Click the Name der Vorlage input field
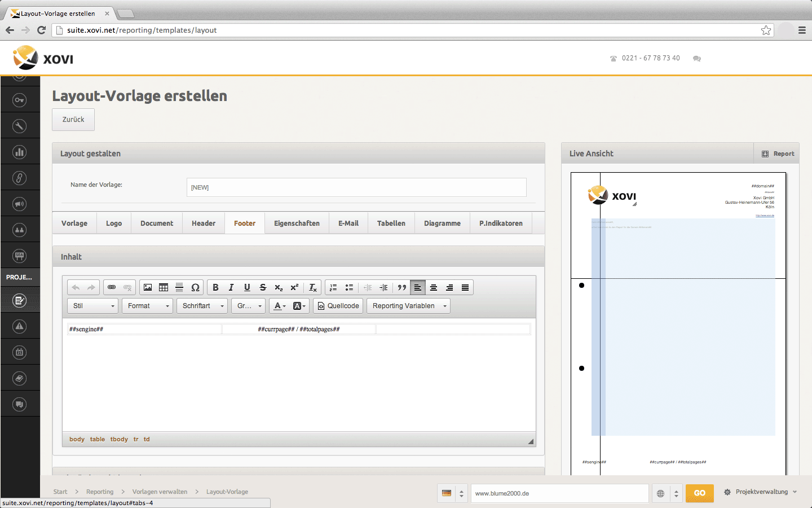The height and width of the screenshot is (508, 812). (356, 187)
